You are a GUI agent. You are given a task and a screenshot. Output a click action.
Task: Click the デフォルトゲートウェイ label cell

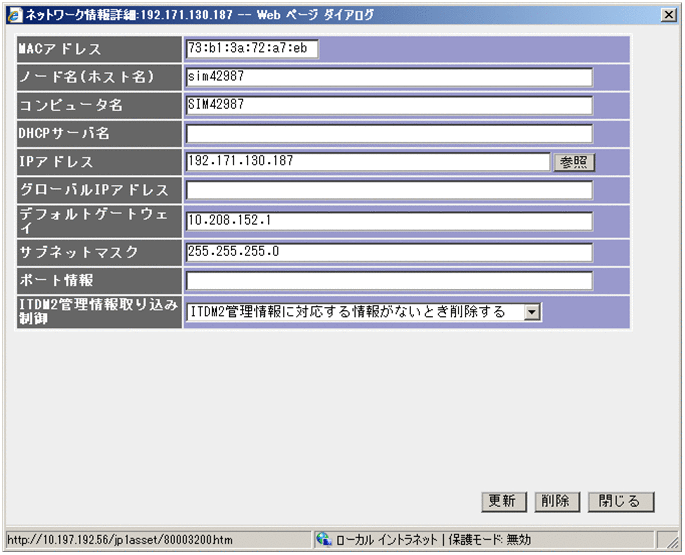point(99,221)
